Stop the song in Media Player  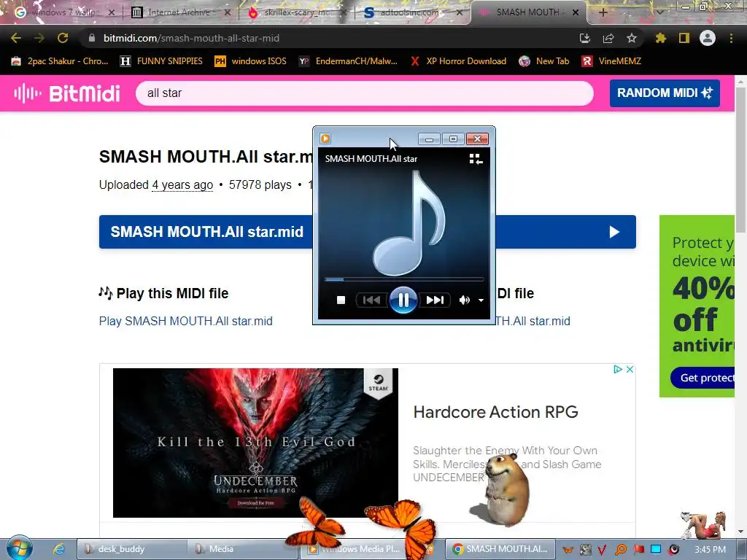pyautogui.click(x=341, y=300)
